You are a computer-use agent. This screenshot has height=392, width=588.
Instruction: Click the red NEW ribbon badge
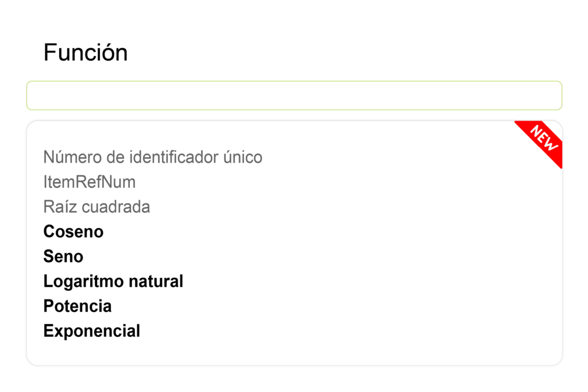[542, 140]
